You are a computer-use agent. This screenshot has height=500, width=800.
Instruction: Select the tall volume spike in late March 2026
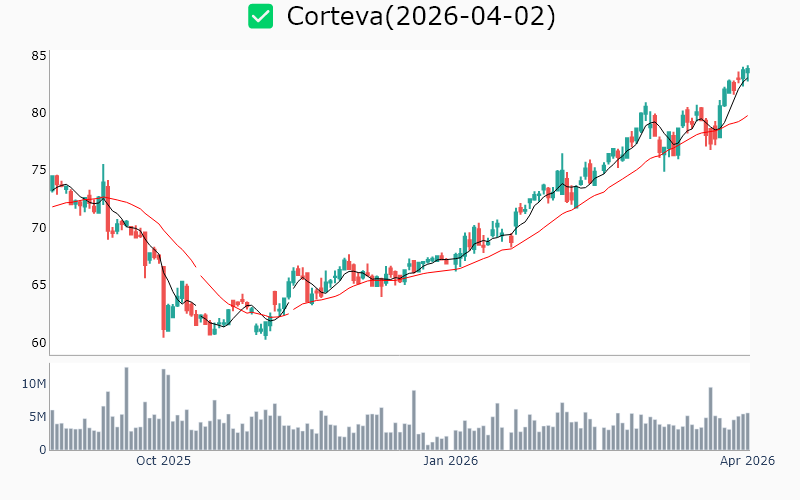pyautogui.click(x=710, y=419)
